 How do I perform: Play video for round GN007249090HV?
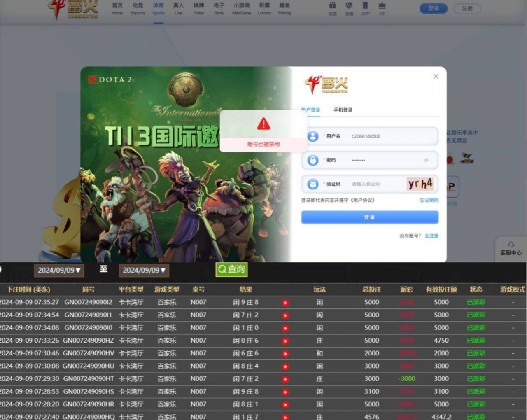click(x=285, y=354)
